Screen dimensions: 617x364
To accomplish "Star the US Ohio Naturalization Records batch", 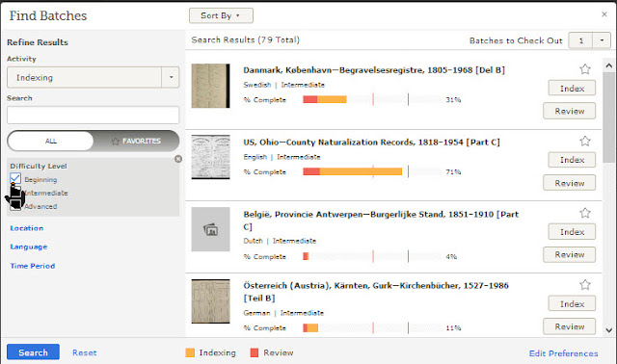I will point(585,141).
